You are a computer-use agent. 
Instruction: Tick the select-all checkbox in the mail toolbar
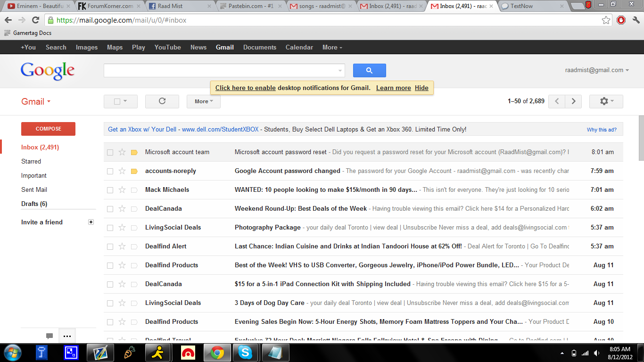[117, 101]
